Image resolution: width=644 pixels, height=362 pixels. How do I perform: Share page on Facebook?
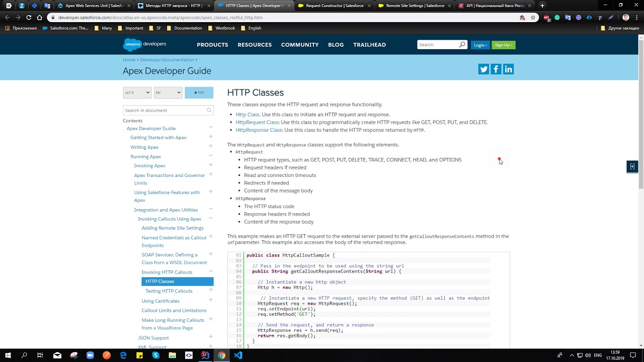[496, 69]
